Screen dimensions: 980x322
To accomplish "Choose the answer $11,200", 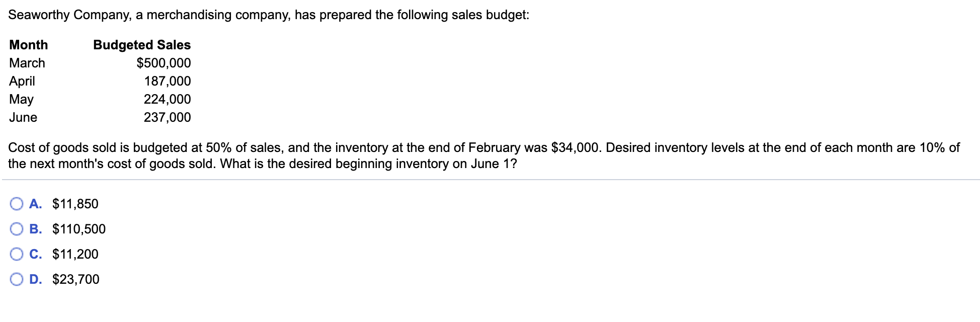I will coord(74,254).
